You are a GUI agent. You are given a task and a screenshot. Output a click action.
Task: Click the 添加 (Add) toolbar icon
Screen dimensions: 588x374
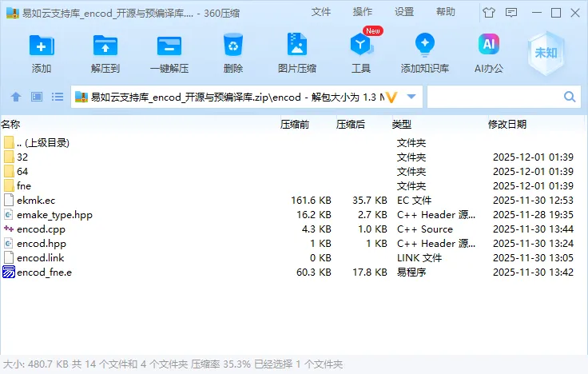click(42, 46)
